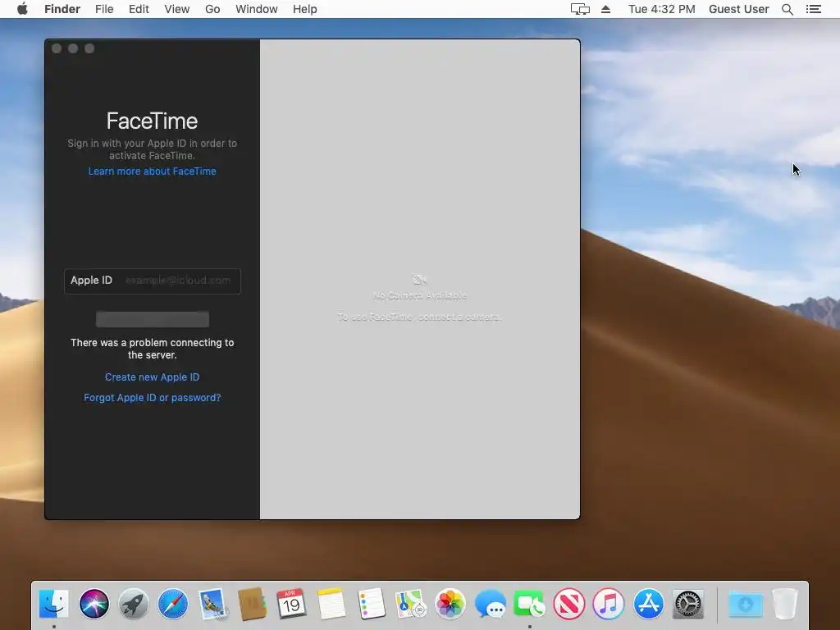Screen dimensions: 840x630
Task: Open Safari compass icon in Dock
Action: point(173,604)
